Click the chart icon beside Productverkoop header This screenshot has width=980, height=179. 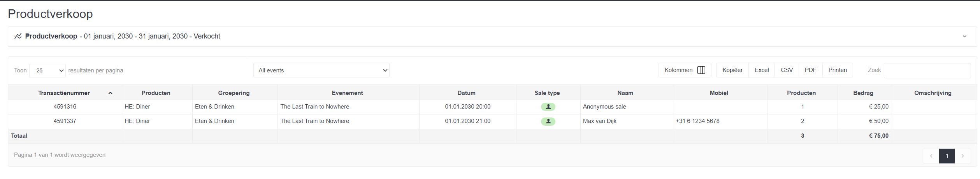click(18, 36)
